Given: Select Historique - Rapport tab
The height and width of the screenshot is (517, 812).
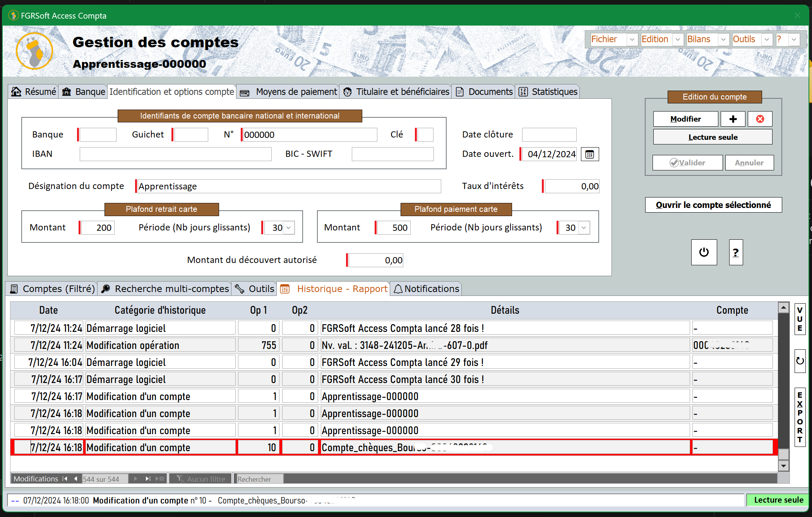Looking at the screenshot, I should (334, 289).
